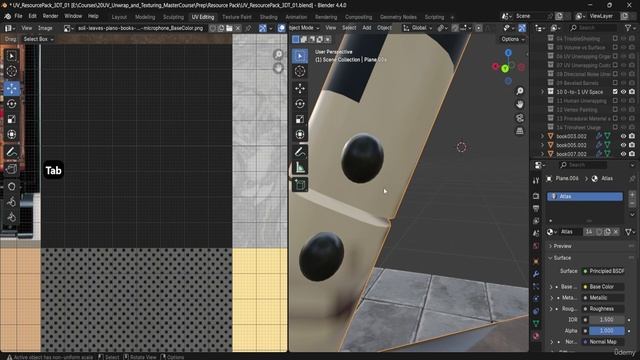Switch between perspective and orthographic projection

[x=520, y=131]
